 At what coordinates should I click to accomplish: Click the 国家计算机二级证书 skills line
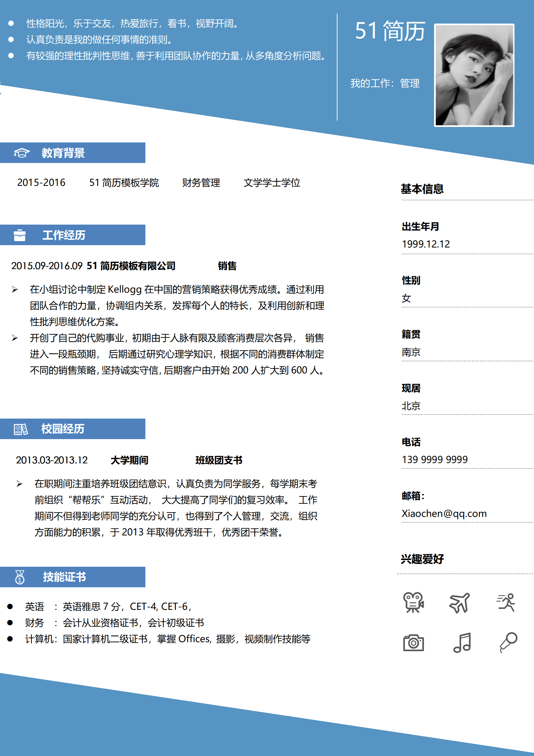tap(168, 639)
